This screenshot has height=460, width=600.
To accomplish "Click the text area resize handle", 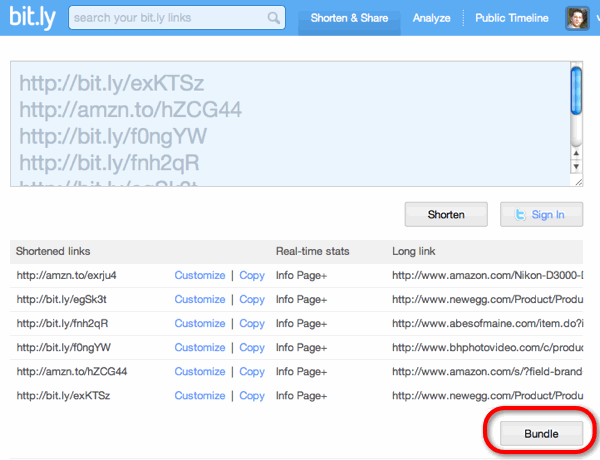I will [579, 182].
